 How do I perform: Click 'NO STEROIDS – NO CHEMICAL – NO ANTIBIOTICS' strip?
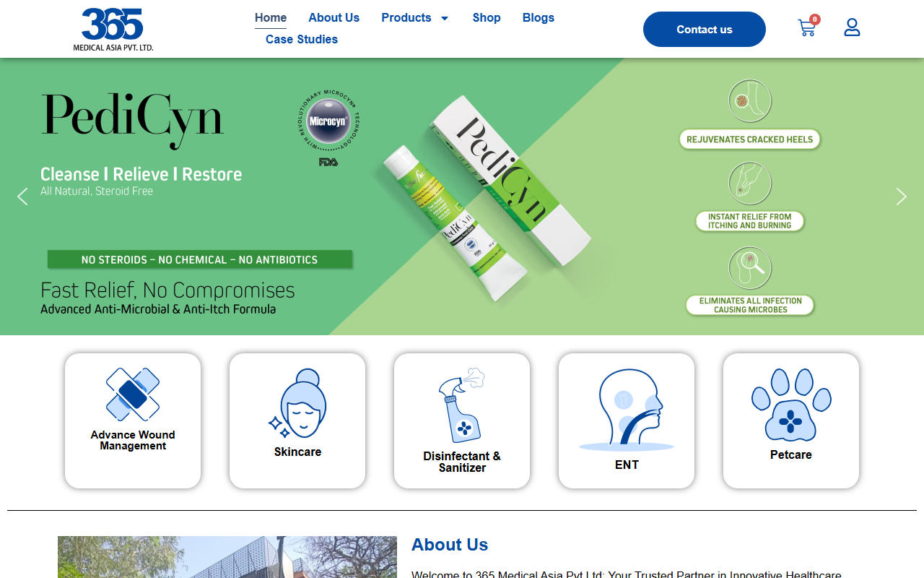point(199,259)
